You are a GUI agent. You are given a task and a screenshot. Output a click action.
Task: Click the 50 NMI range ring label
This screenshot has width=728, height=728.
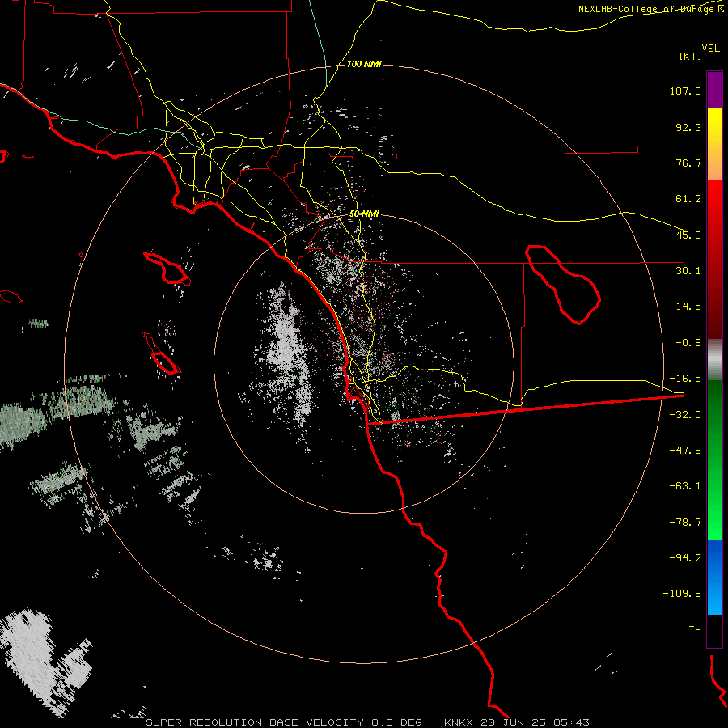click(365, 214)
